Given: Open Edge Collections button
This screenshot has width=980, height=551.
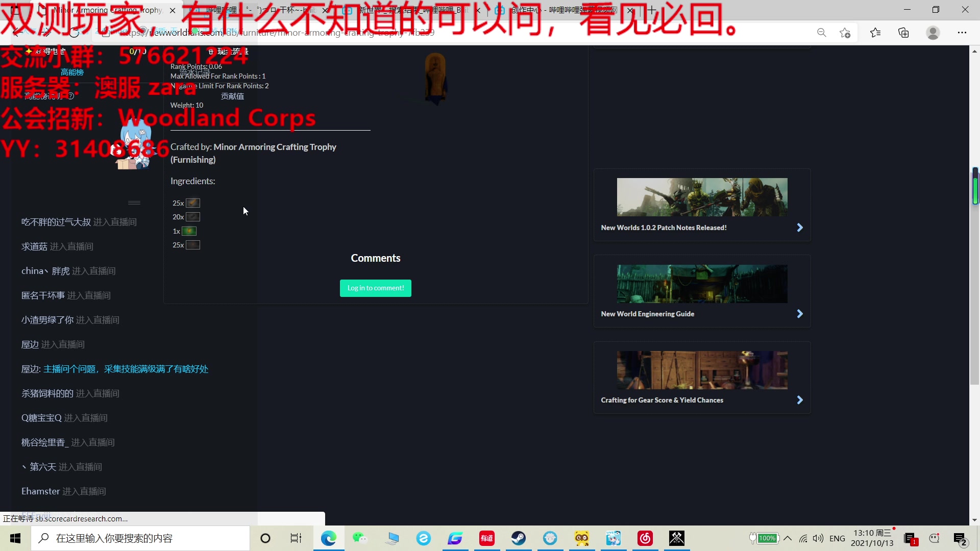Looking at the screenshot, I should point(903,33).
